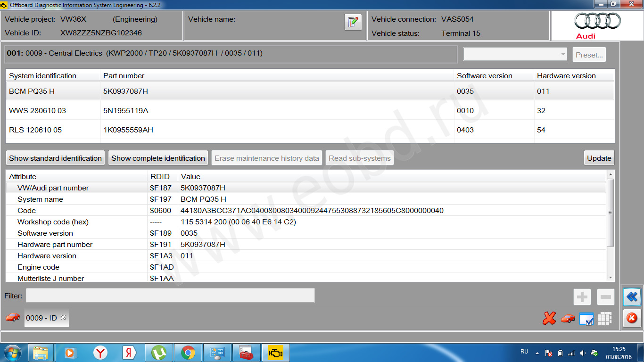Select the BCM PQ35 H system row
Viewport: 644px width, 362px height.
(310, 91)
